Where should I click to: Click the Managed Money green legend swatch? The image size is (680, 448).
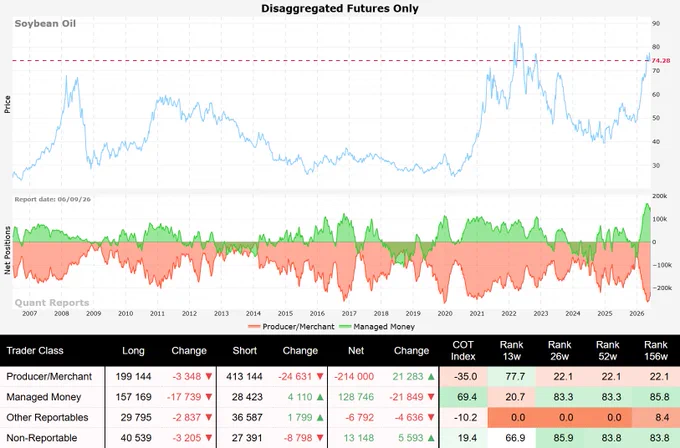pyautogui.click(x=345, y=327)
